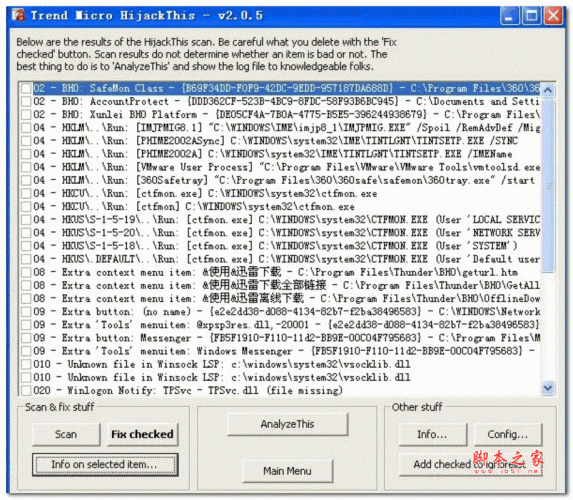Check the Winlogon Notify TPSvc entry
The width and height of the screenshot is (573, 500).
(26, 390)
